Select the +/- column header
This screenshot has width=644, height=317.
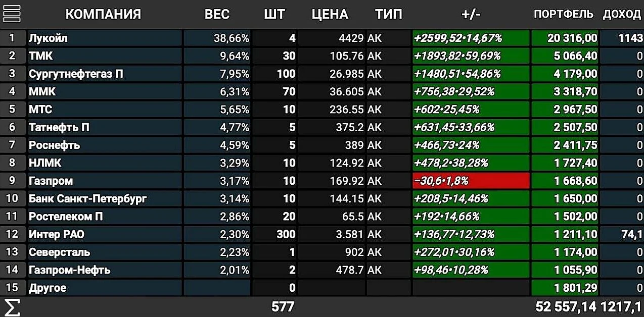[471, 14]
